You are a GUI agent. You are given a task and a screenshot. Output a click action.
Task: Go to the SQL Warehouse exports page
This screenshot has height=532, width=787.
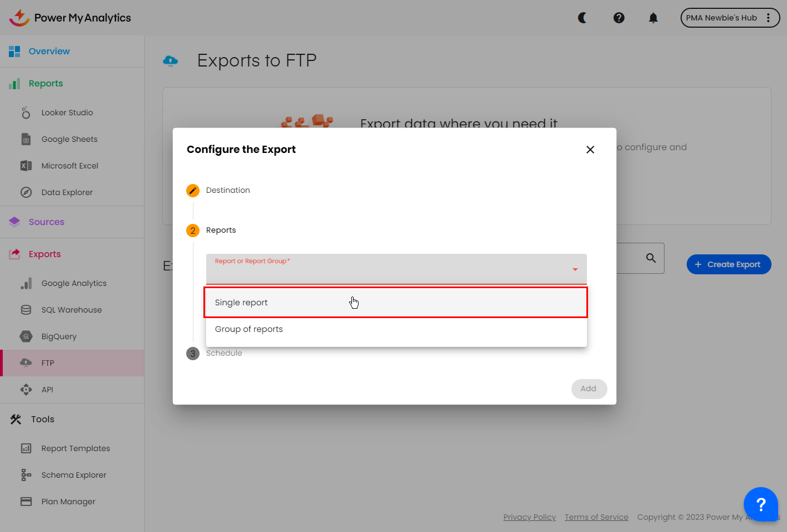point(71,310)
